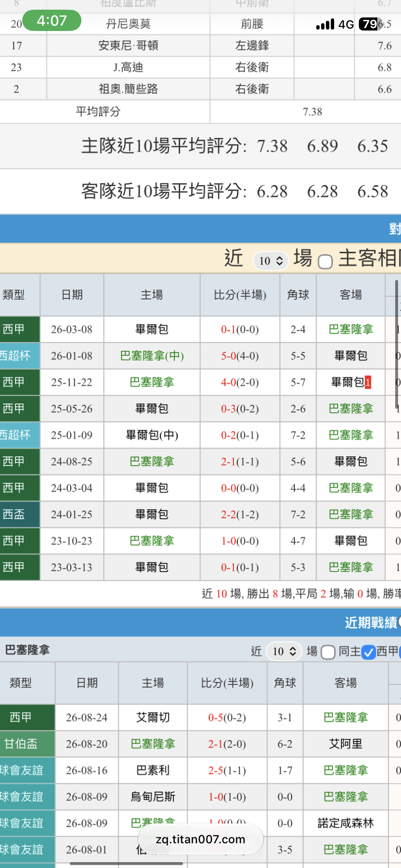Tap the green 4:07 status pill

[x=52, y=21]
